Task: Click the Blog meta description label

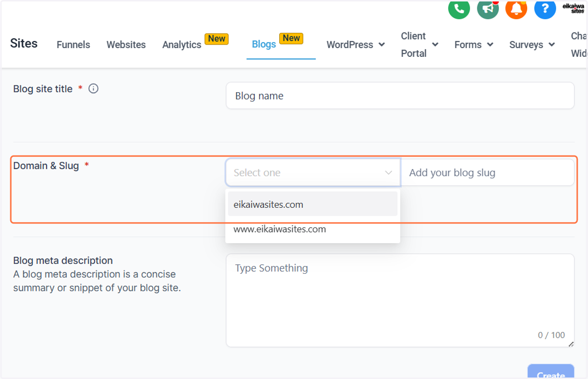Action: pos(63,260)
